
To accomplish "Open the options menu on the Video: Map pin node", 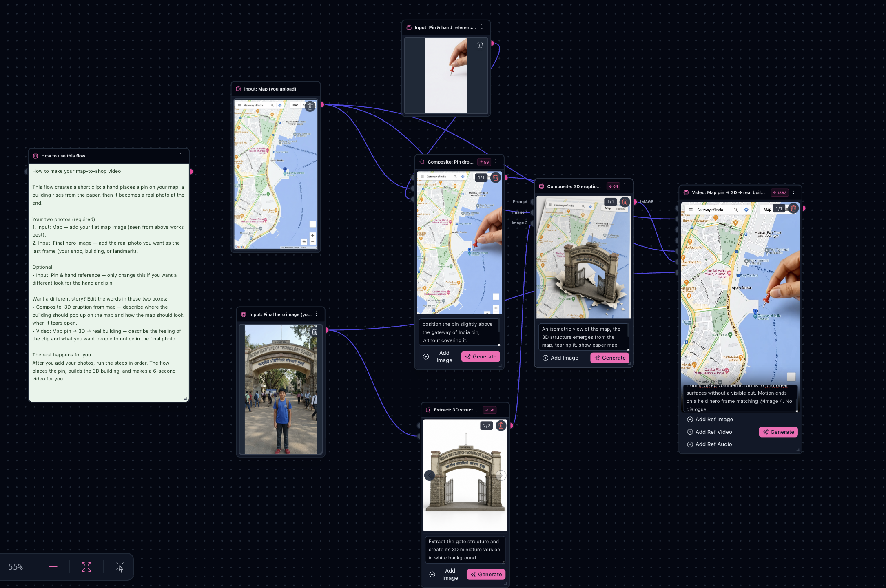I will tap(793, 192).
